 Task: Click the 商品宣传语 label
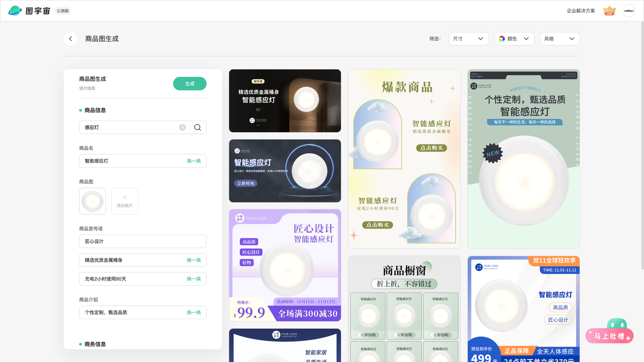[x=91, y=229]
